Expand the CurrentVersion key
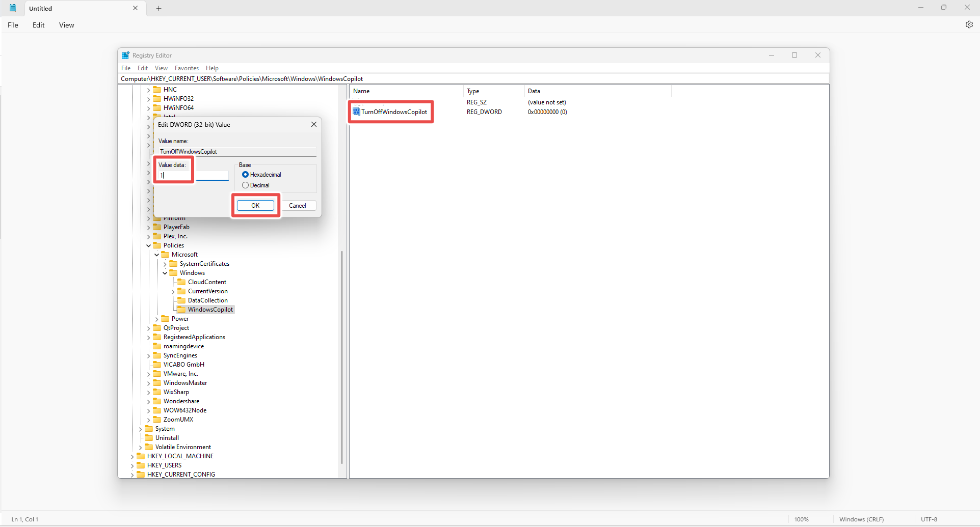Screen dimensions: 980x527 pyautogui.click(x=173, y=291)
